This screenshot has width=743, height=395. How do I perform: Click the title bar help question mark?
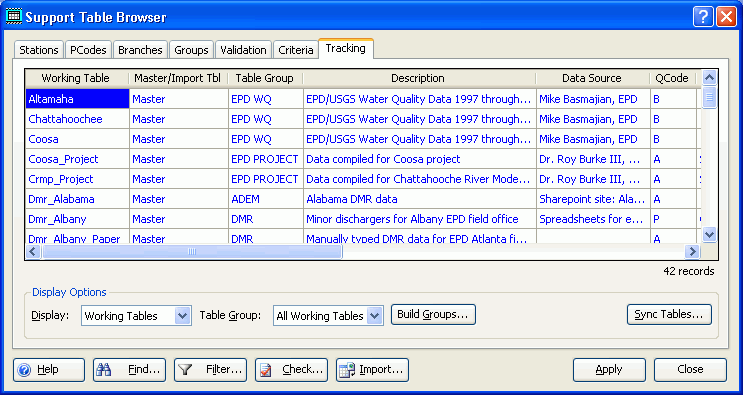point(703,18)
